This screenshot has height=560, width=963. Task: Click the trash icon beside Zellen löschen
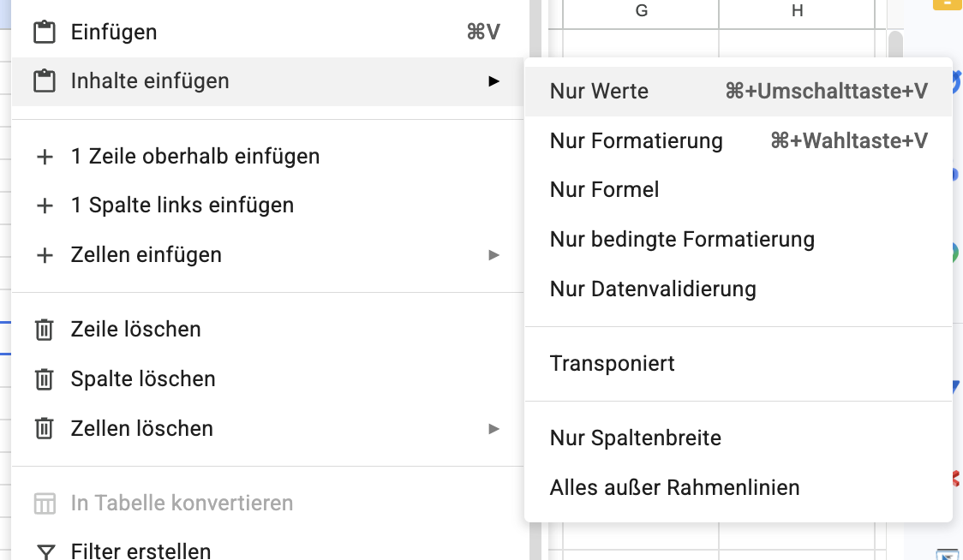tap(44, 428)
